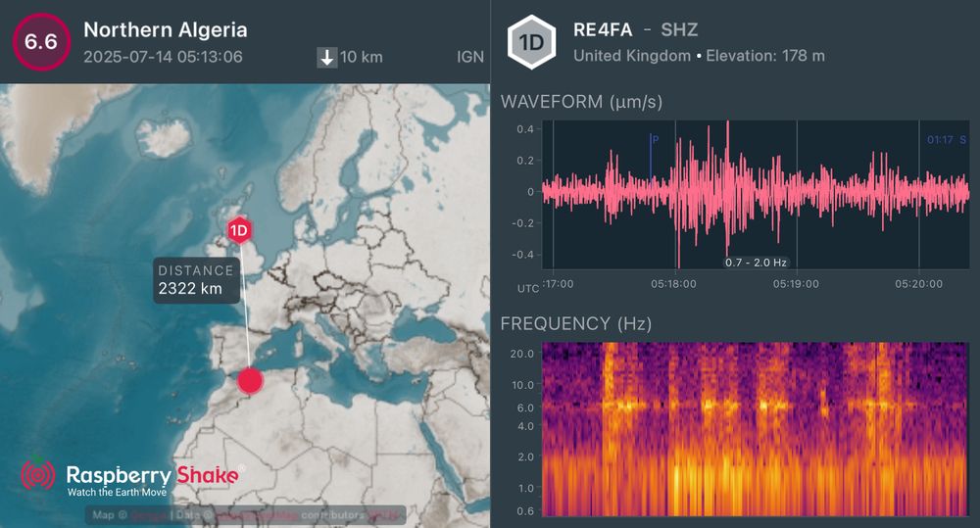Click the 01:17 S arrival label
980x528 pixels.
(x=947, y=140)
